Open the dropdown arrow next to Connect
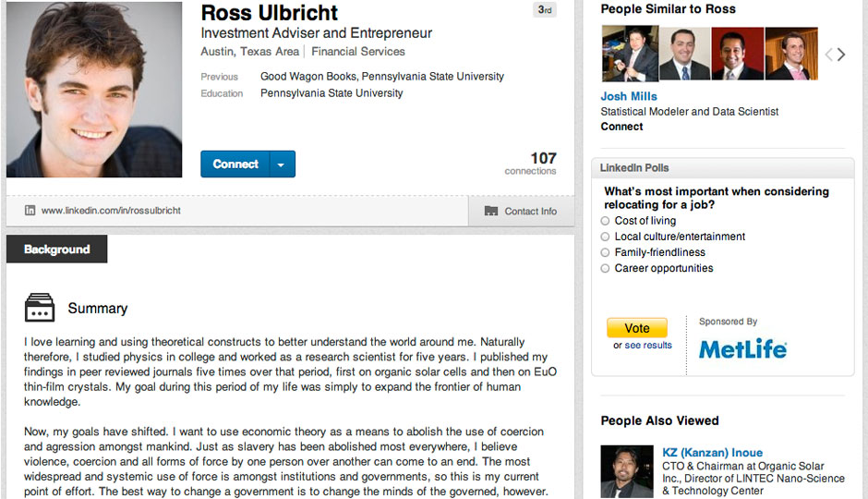Screen dimensions: 868x499 pyautogui.click(x=282, y=164)
